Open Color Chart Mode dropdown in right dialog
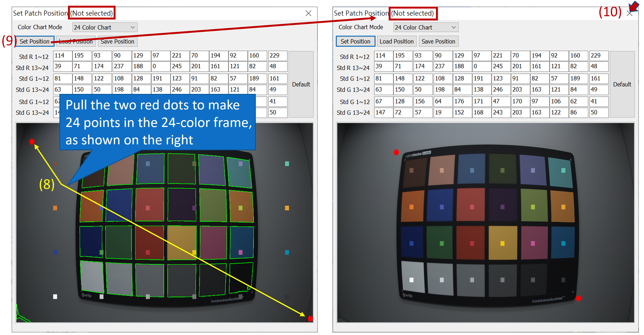 [x=426, y=28]
